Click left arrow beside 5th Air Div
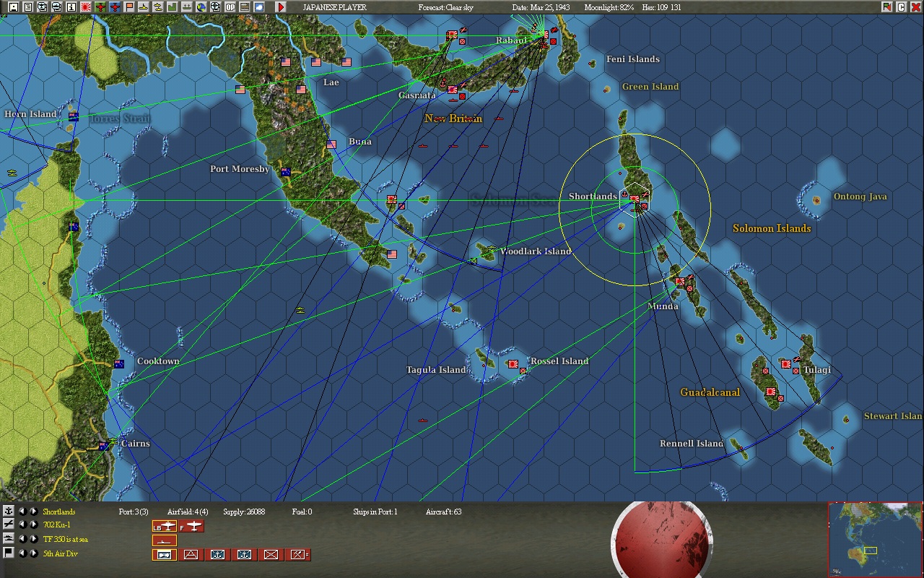 pos(22,553)
